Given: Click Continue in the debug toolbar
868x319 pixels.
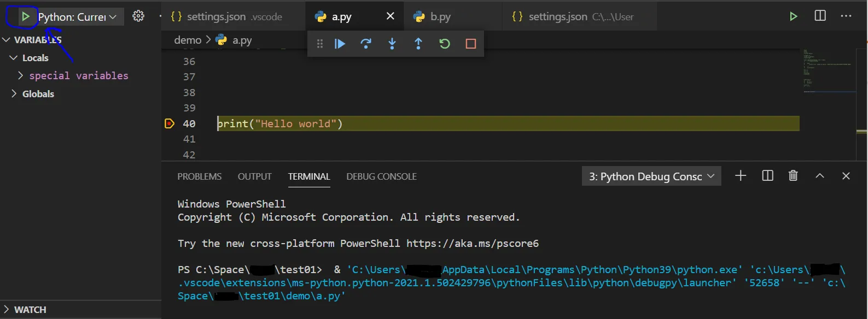Looking at the screenshot, I should (x=340, y=44).
